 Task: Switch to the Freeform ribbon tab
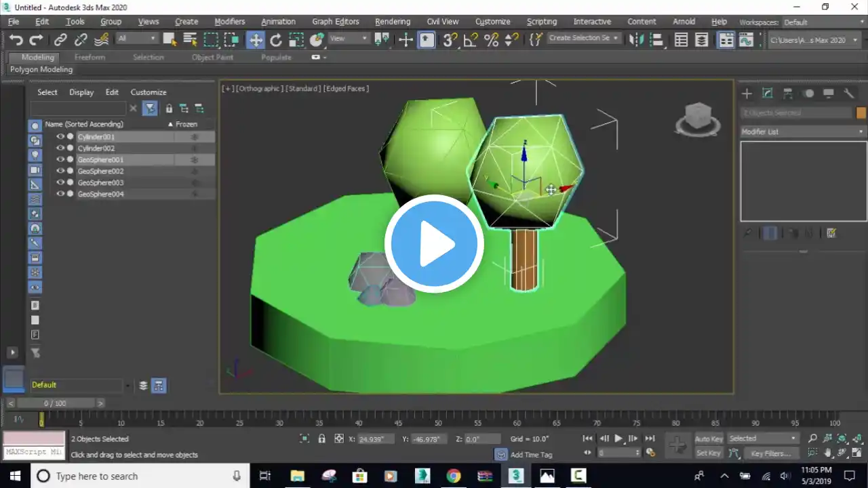pyautogui.click(x=90, y=58)
